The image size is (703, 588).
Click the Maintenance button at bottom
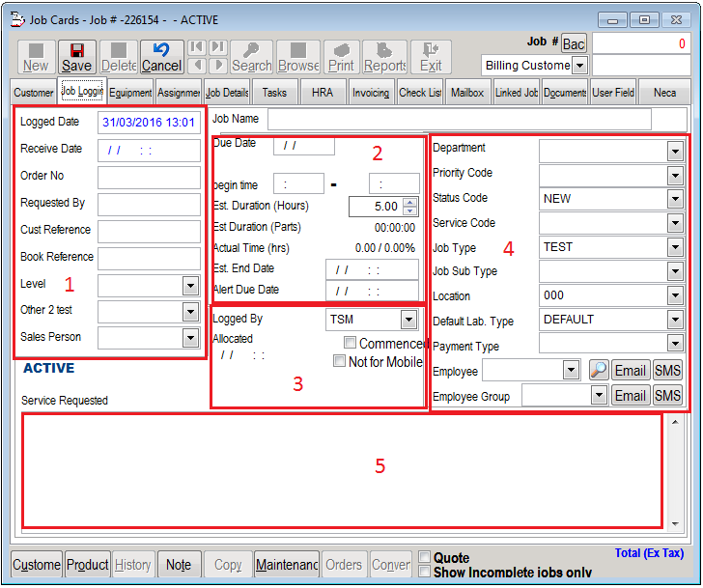click(286, 565)
